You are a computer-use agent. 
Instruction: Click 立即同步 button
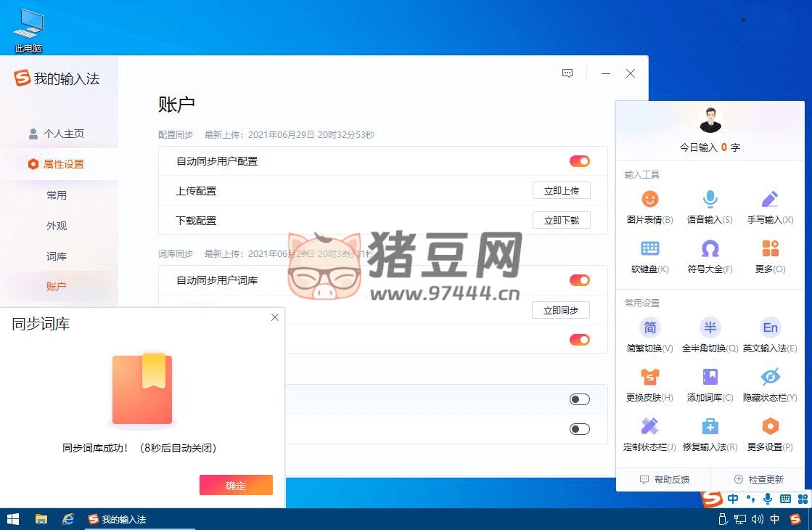(561, 310)
